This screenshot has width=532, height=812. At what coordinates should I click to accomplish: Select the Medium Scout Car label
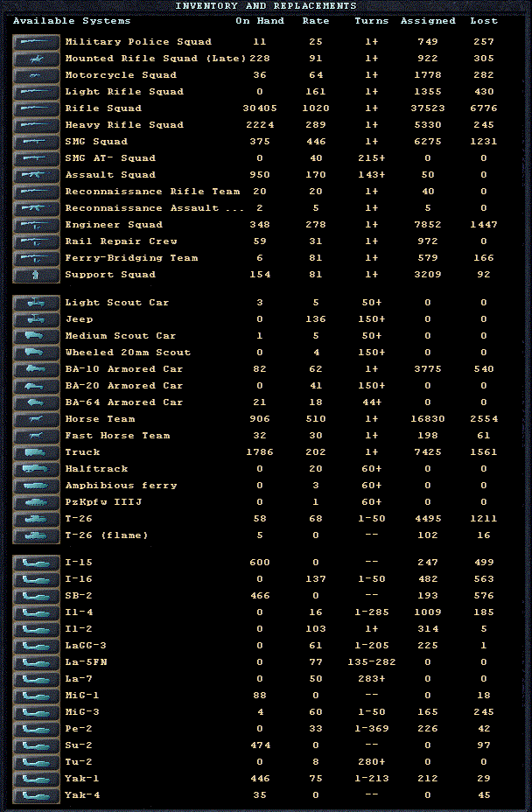[x=121, y=336]
